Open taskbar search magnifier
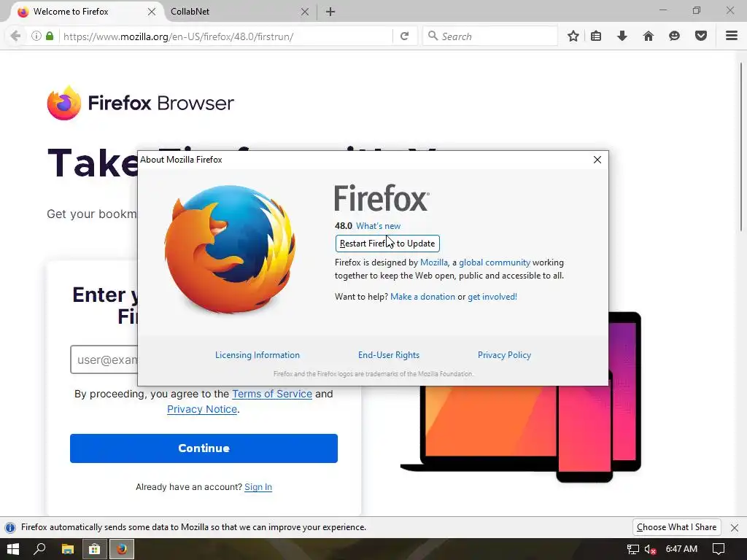 coord(39,549)
